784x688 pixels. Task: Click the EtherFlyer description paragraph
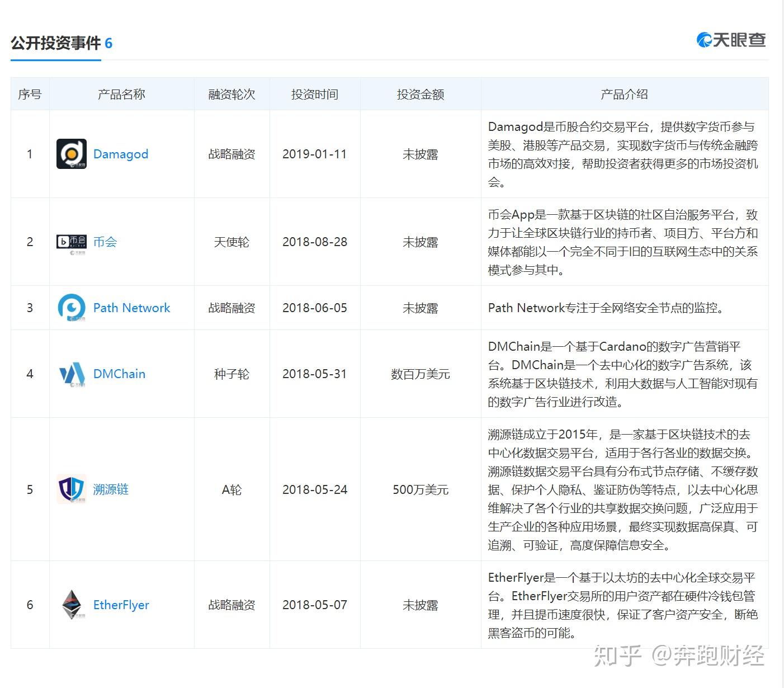[623, 605]
